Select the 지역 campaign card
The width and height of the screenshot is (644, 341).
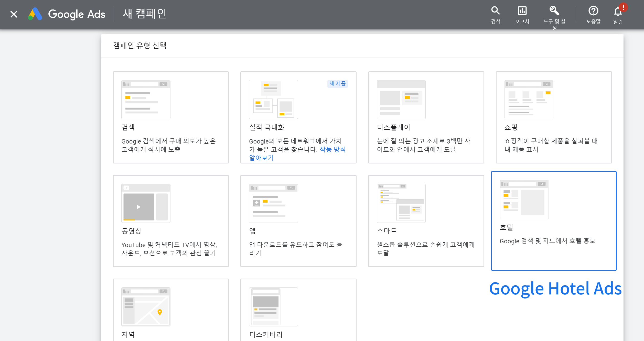171,310
